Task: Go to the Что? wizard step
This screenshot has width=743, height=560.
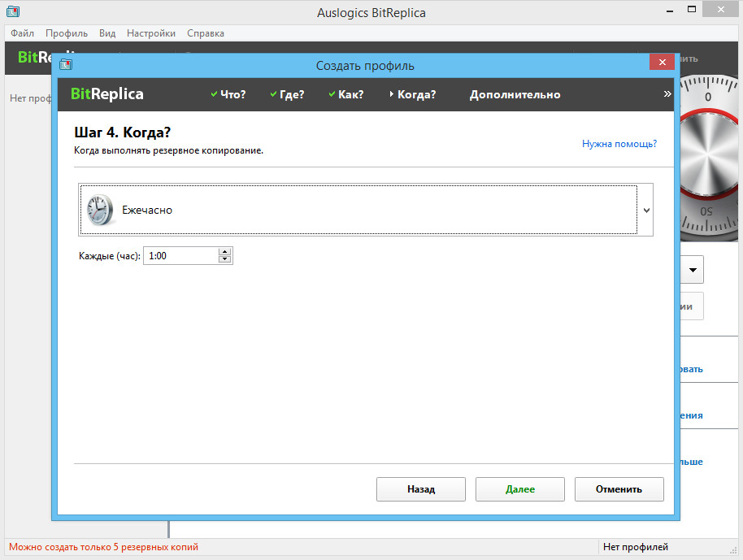Action: [x=228, y=94]
